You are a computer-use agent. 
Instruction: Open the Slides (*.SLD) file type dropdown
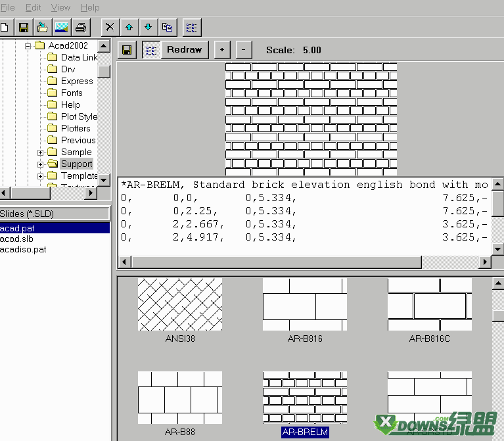click(54, 214)
